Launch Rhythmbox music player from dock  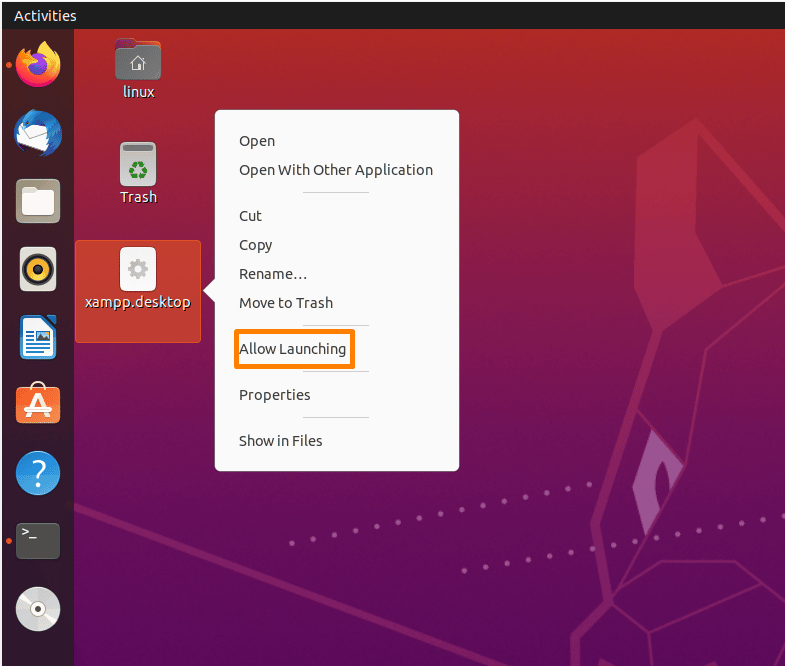[x=38, y=269]
